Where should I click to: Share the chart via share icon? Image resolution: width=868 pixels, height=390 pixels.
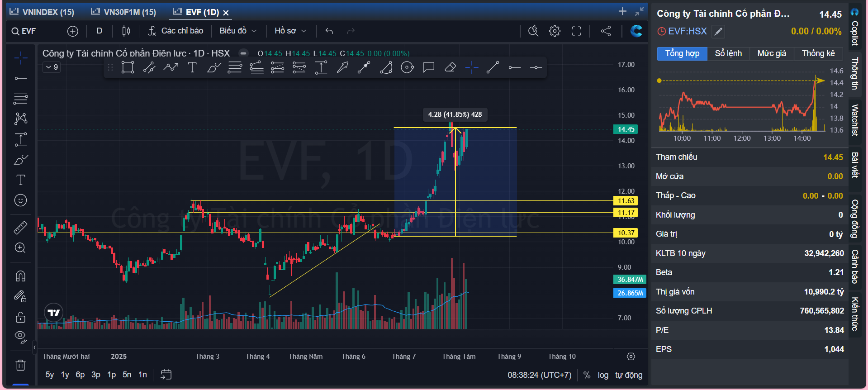tap(606, 31)
